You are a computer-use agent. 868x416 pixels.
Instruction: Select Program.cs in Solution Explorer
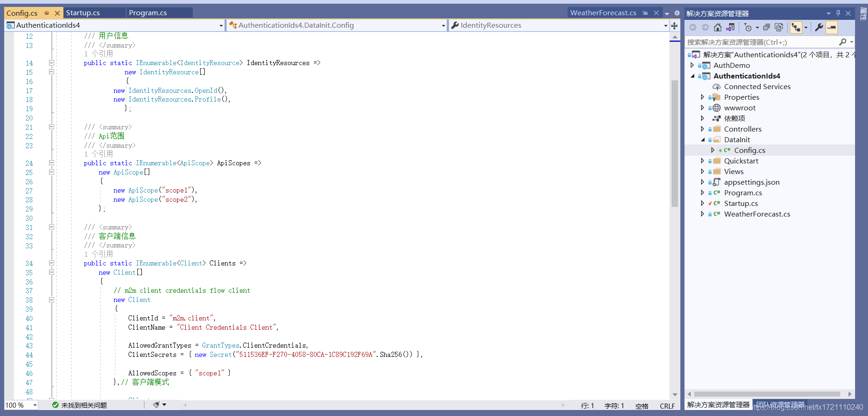[x=743, y=193]
